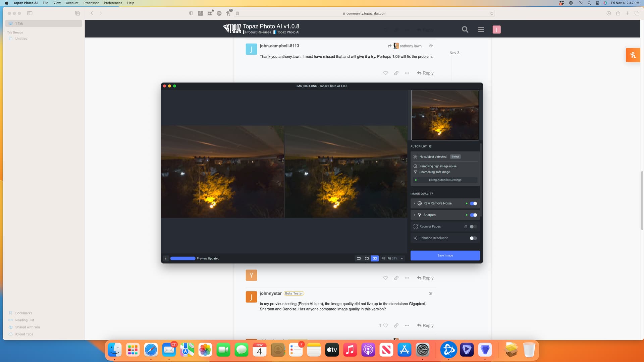Enable Enhance Resolution toggle
Screen dimensions: 644x362
(473, 238)
